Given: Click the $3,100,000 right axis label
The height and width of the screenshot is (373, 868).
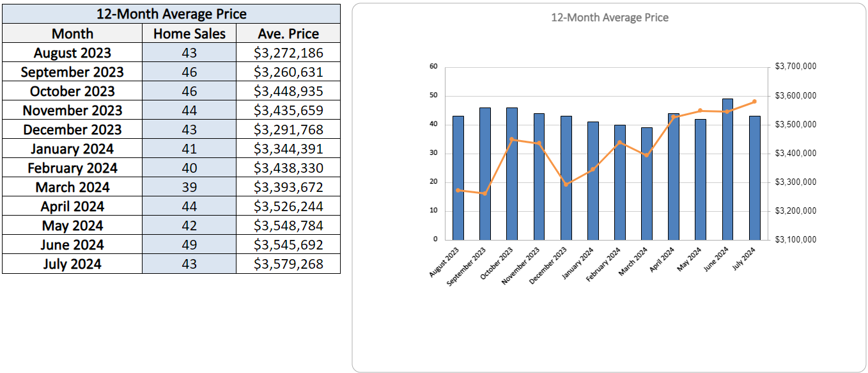Looking at the screenshot, I should click(x=796, y=239).
